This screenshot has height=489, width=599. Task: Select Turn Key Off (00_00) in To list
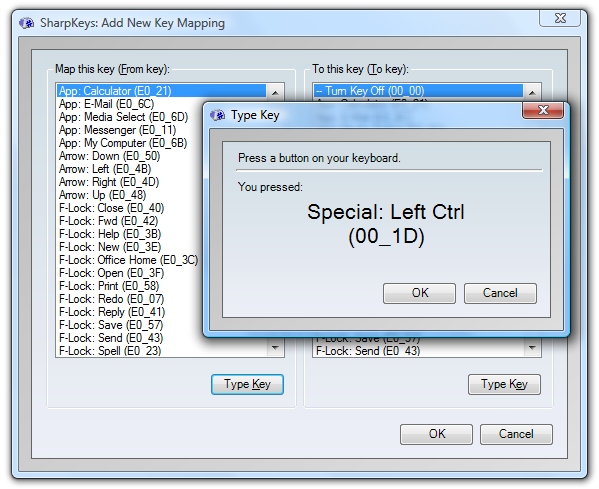pos(418,91)
